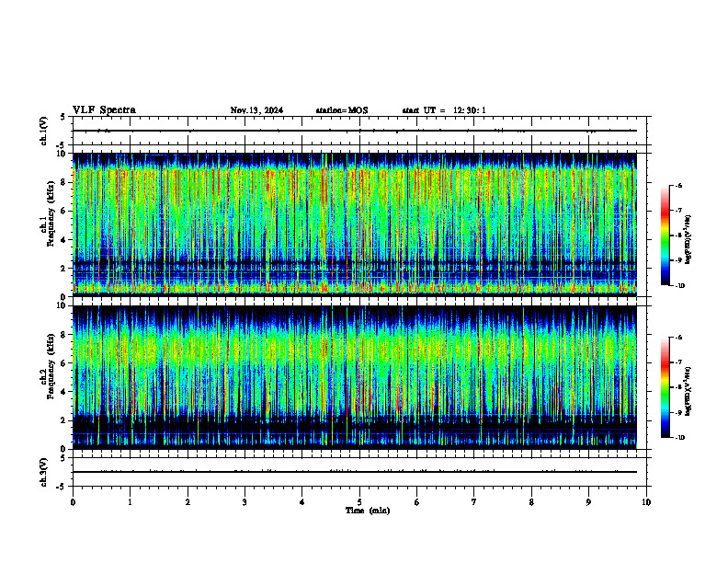Screen dimensions: 728x563
Task: Click inside the ch.1 spectrogram panel
Action: [355, 224]
